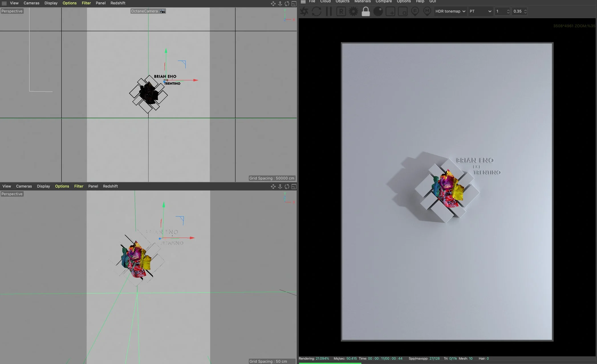Click the green render progress bar
This screenshot has width=597, height=364.
(330, 363)
